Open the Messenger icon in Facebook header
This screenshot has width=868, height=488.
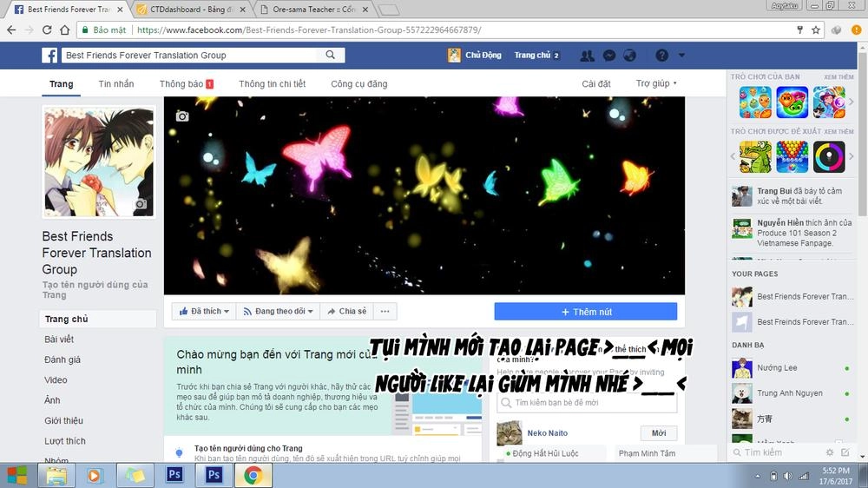point(609,55)
